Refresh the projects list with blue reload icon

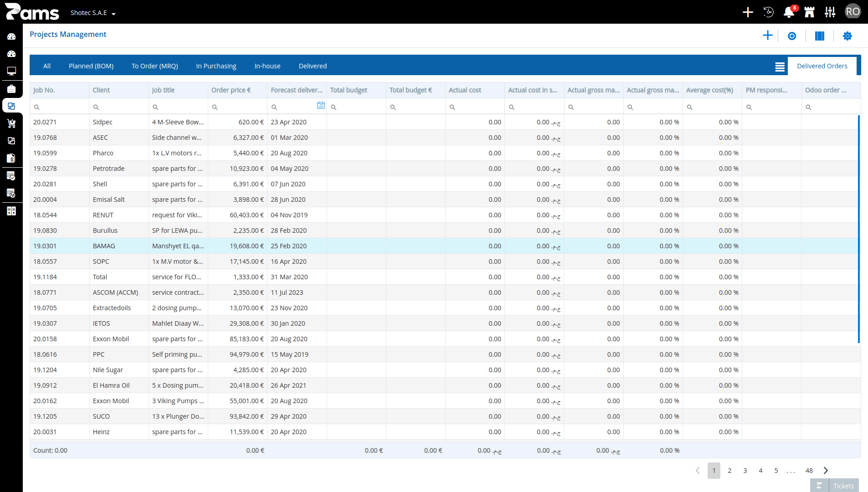[792, 36]
